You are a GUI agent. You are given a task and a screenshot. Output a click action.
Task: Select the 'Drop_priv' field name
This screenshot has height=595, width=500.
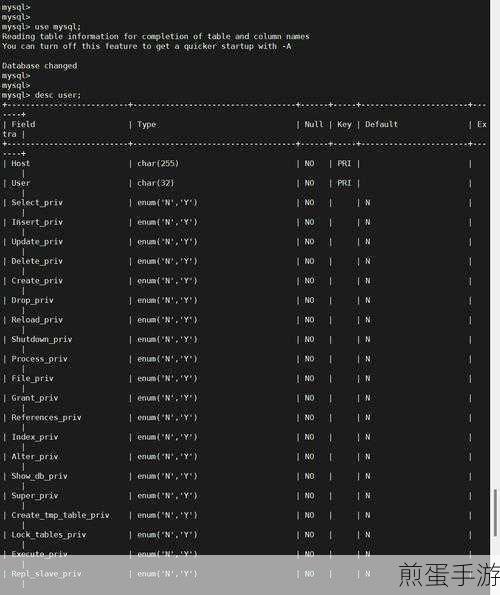click(32, 301)
